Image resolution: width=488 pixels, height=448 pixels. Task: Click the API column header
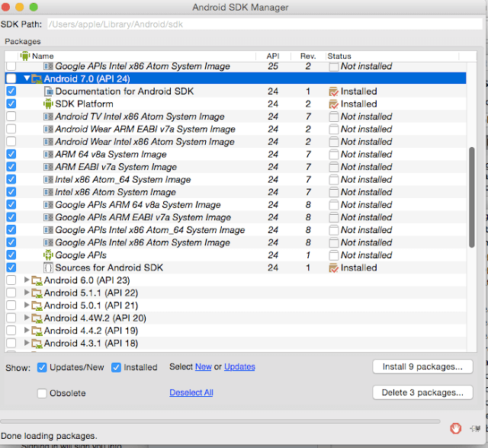pos(273,56)
